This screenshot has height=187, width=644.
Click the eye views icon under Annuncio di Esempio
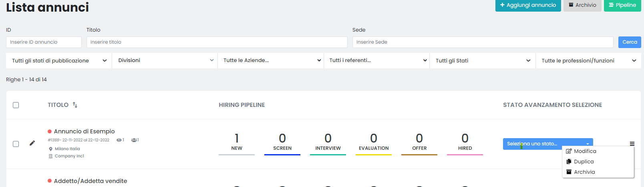119,140
